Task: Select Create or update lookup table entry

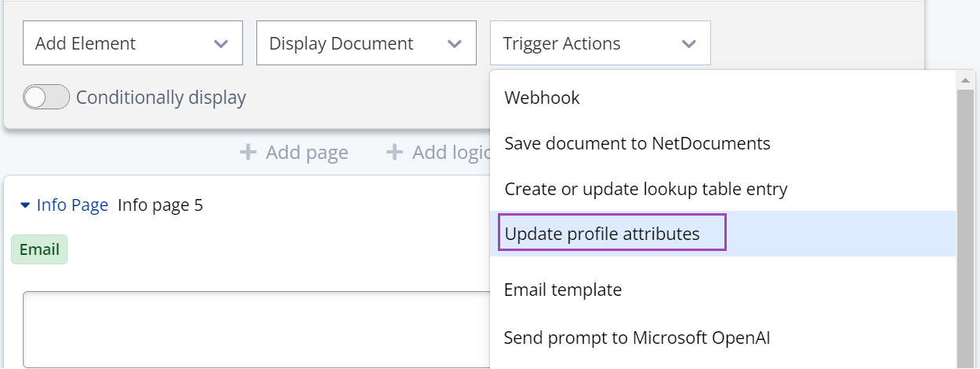Action: (722, 189)
